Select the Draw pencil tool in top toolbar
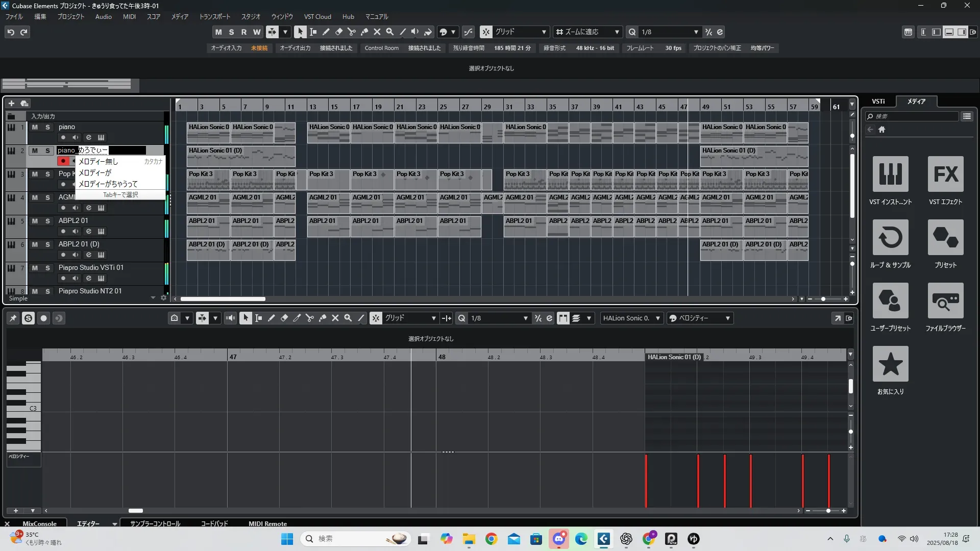Image resolution: width=980 pixels, height=551 pixels. pos(326,32)
